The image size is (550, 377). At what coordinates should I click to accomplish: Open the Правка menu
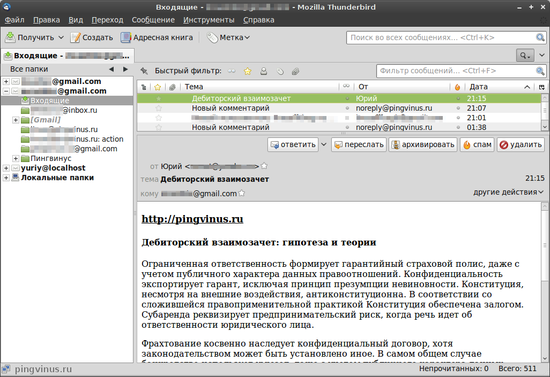click(x=46, y=20)
